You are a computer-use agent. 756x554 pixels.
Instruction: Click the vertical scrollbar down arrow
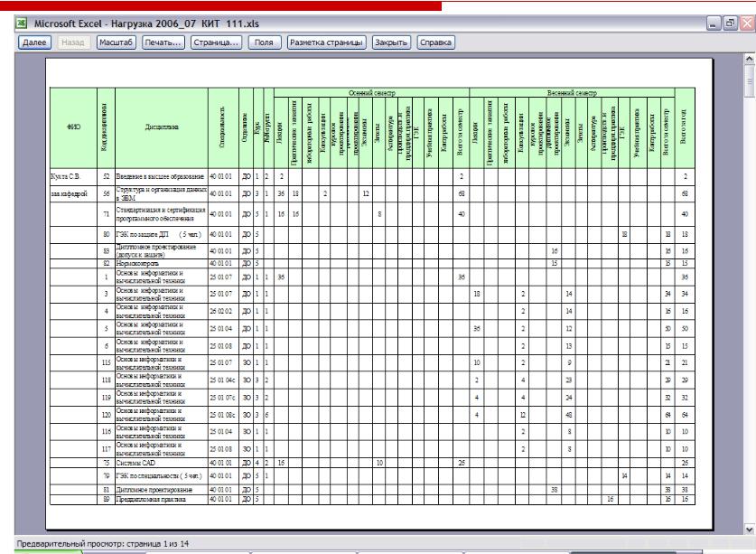pyautogui.click(x=750, y=529)
